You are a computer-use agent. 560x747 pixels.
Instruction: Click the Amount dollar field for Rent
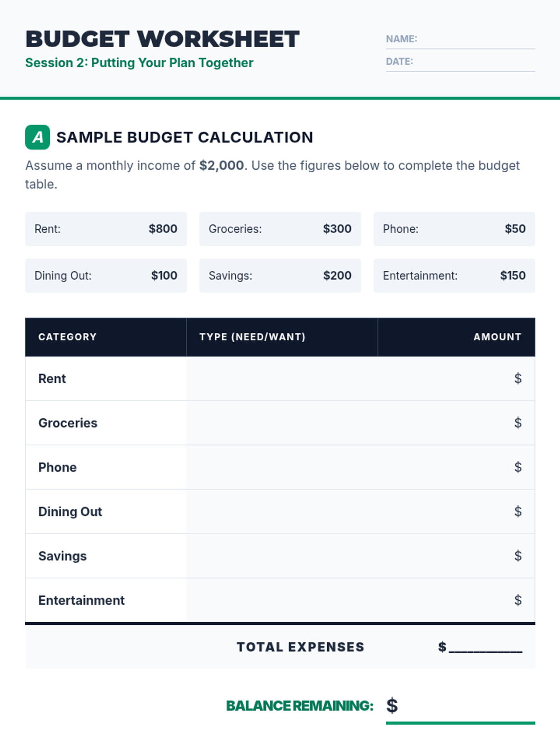(x=456, y=379)
